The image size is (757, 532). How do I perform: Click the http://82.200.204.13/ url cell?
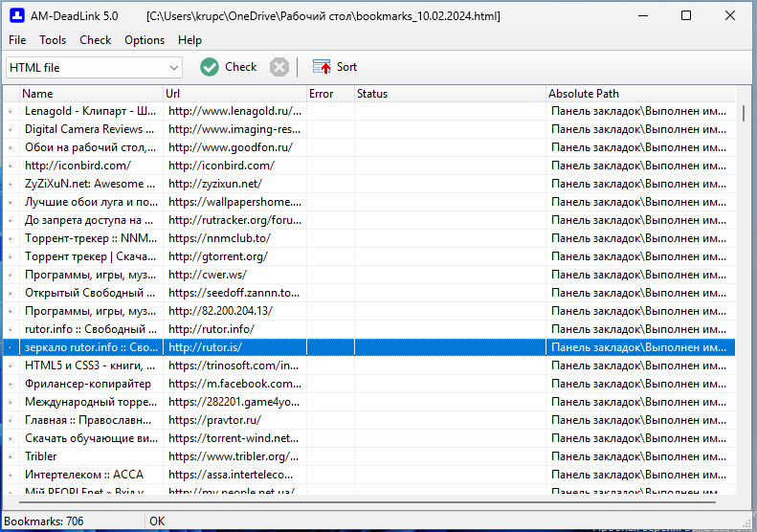pyautogui.click(x=234, y=311)
